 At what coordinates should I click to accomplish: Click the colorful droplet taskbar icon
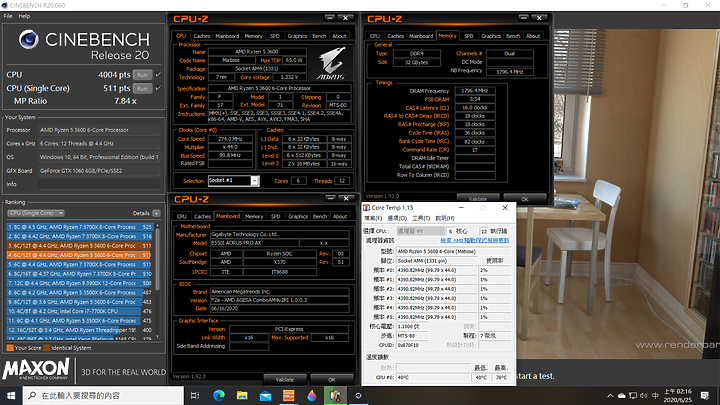coord(312,395)
